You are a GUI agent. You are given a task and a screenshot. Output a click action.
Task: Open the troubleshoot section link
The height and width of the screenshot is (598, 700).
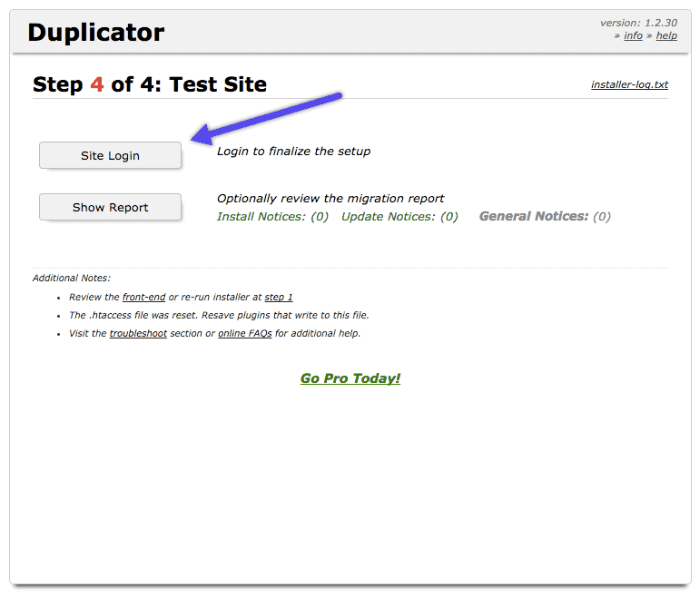pyautogui.click(x=138, y=333)
